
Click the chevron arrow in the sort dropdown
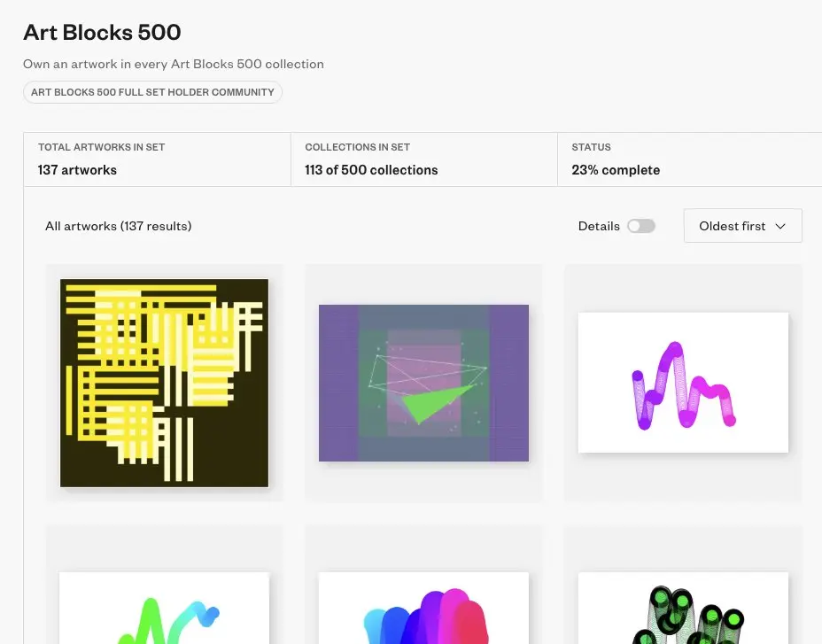(x=780, y=226)
